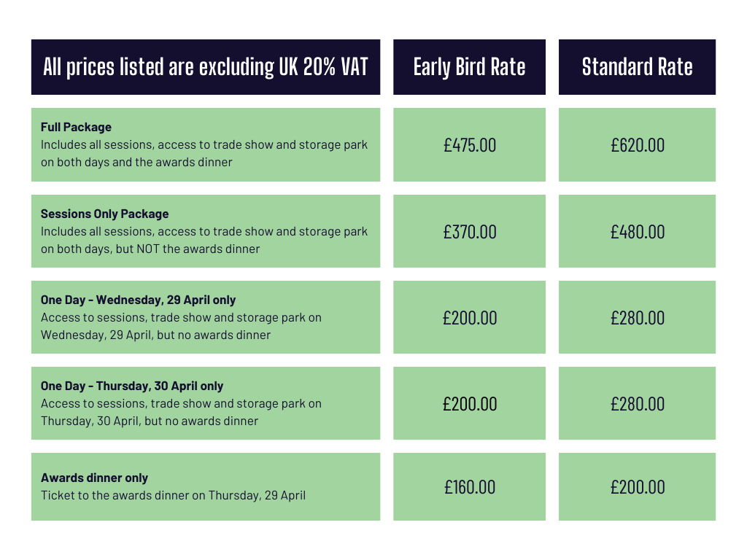Click Full Package standard price £620.00
The height and width of the screenshot is (560, 747).
[x=637, y=145]
